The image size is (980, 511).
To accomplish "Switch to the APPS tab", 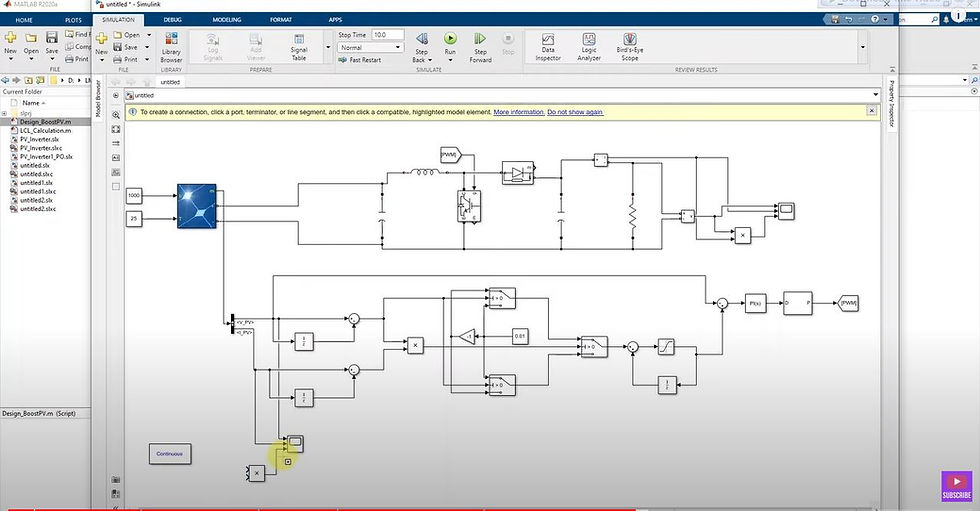I will click(335, 20).
